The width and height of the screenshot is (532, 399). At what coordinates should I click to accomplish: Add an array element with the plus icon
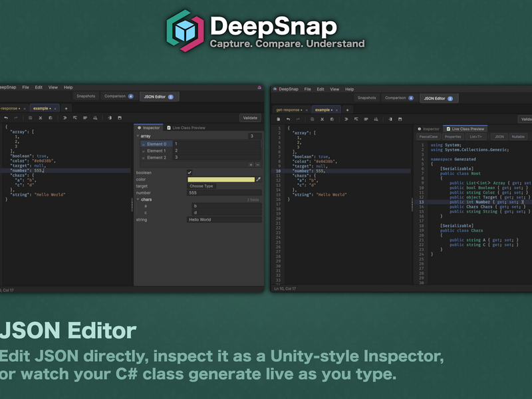251,164
